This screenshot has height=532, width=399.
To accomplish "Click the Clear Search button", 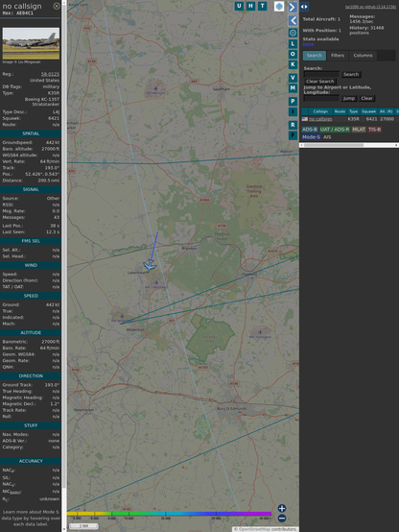I will [320, 82].
